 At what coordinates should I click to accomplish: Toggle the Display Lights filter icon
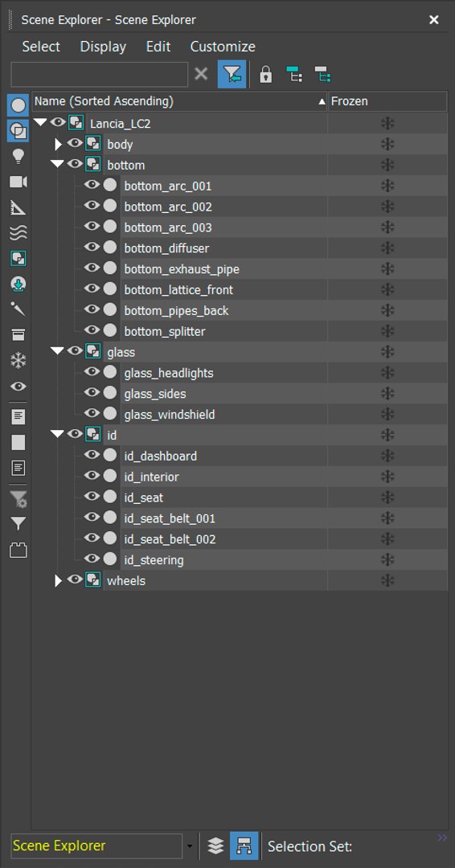point(18,157)
